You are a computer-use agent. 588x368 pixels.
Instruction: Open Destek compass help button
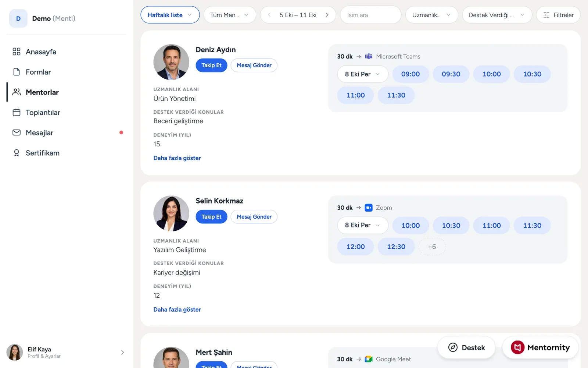click(x=466, y=347)
